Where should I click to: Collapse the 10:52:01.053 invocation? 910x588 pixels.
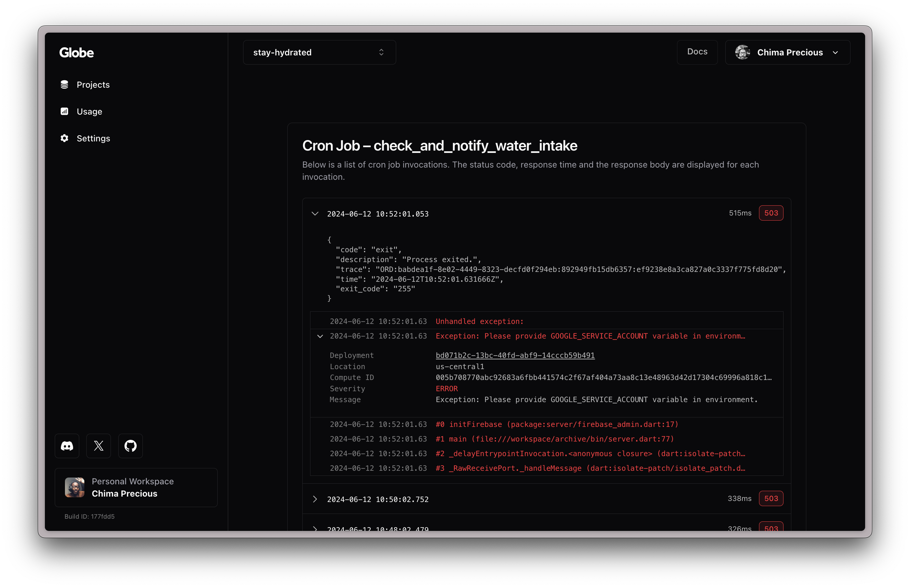tap(315, 213)
